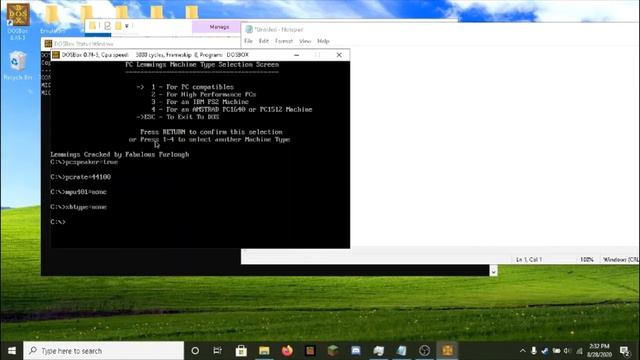Open the Minecraft grass block taskbar icon
Screen dimensions: 640x360
click(333, 351)
